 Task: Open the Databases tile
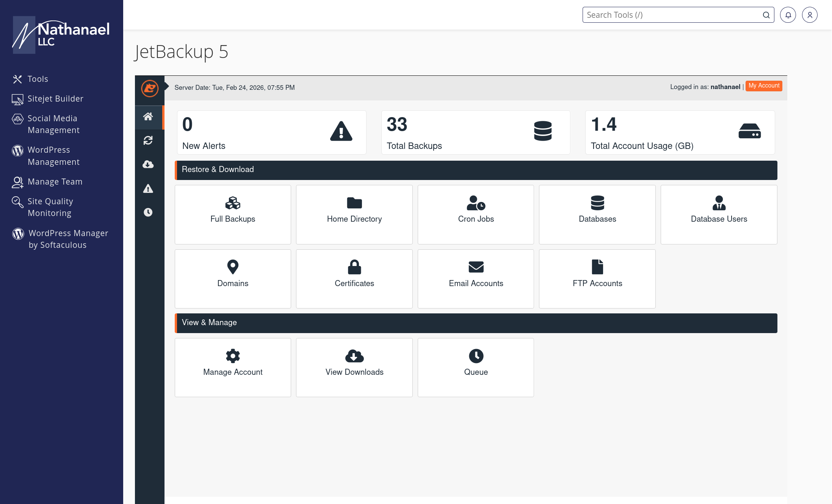tap(597, 214)
